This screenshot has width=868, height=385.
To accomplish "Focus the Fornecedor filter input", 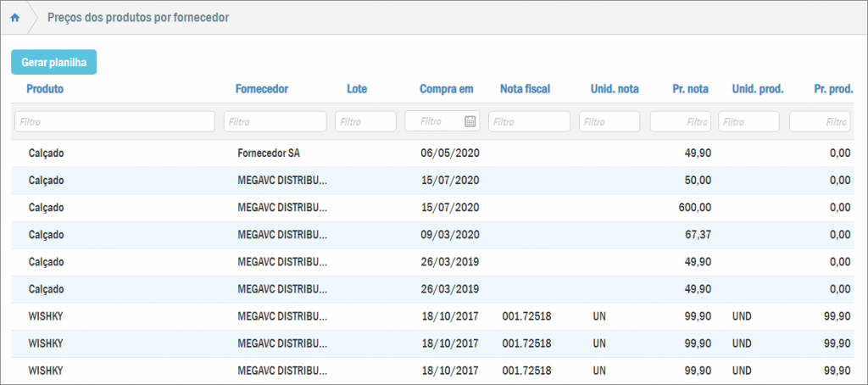I will point(275,122).
